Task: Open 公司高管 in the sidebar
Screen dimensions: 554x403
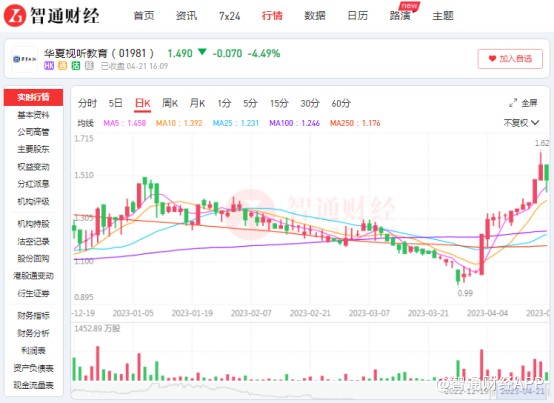Action: 34,132
